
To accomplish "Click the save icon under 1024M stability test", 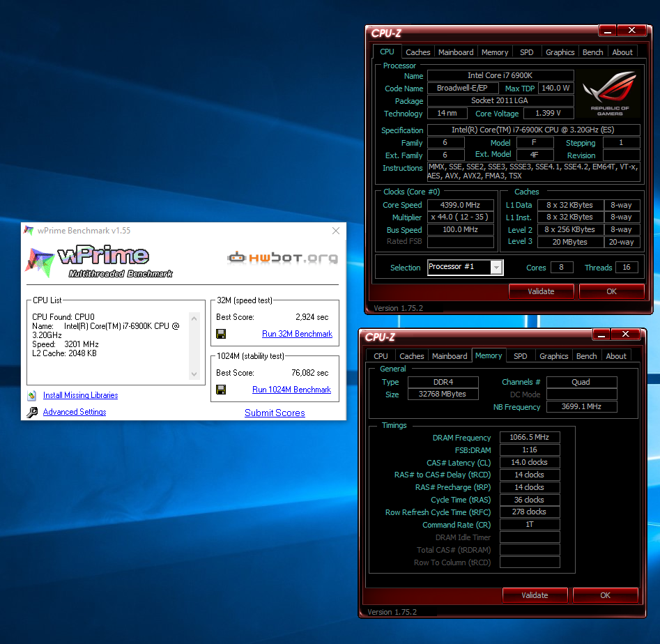I will (x=221, y=390).
